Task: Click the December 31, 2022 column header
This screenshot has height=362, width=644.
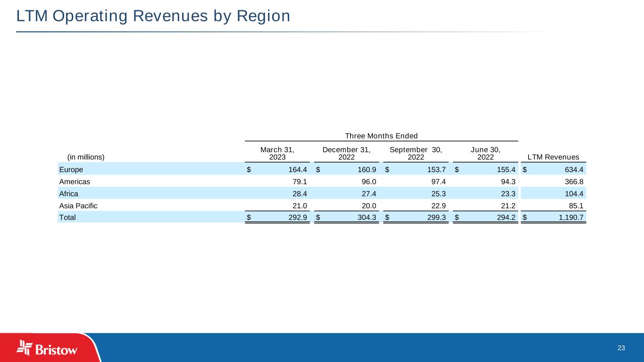Action: [346, 154]
